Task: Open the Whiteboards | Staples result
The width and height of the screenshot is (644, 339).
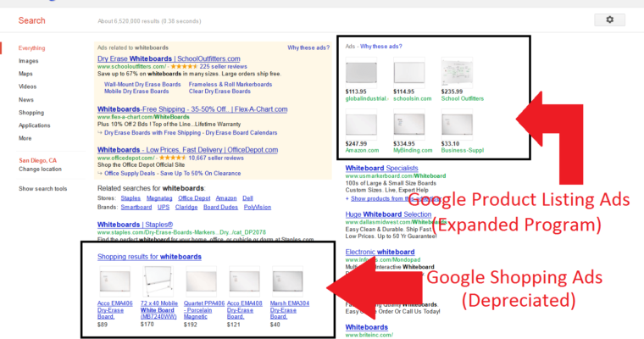Action: [135, 225]
